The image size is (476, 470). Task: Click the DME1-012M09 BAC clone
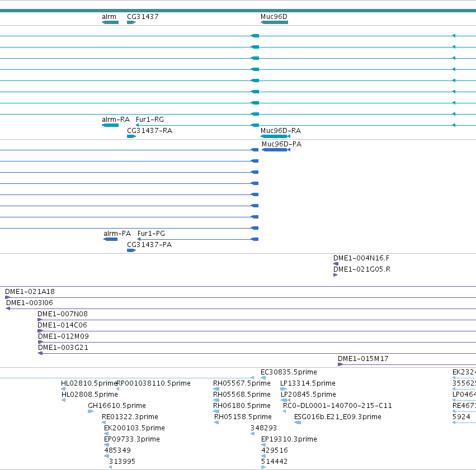pos(257,343)
